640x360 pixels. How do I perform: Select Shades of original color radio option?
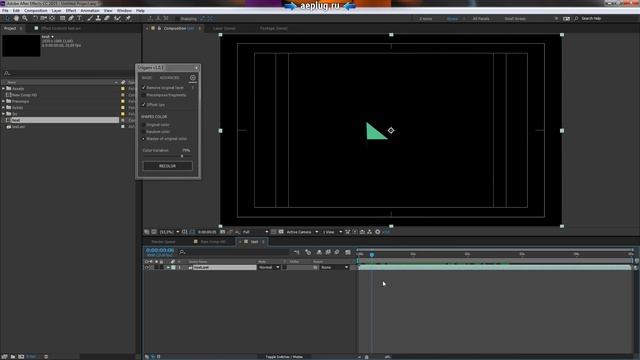click(143, 139)
